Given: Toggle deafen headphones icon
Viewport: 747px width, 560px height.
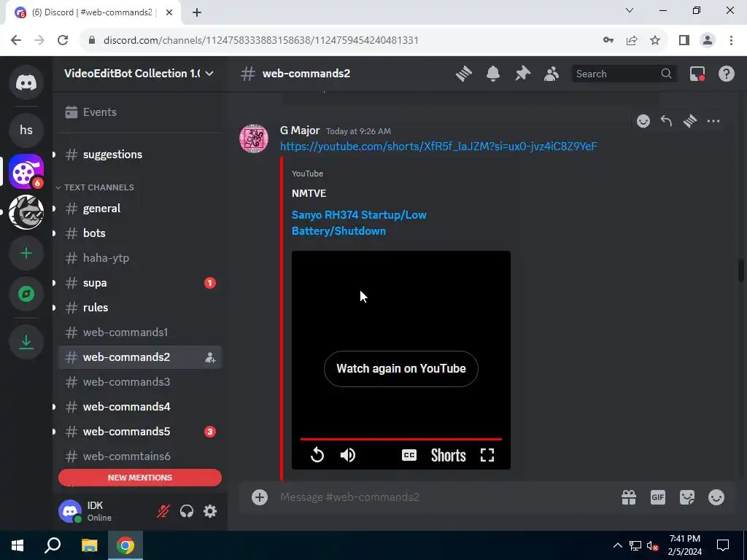Looking at the screenshot, I should tap(187, 511).
